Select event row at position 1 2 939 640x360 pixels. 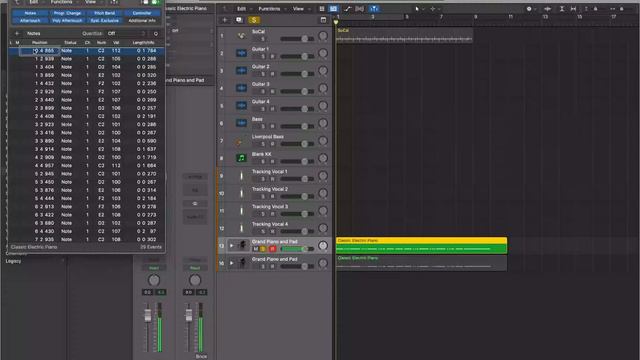tap(87, 59)
